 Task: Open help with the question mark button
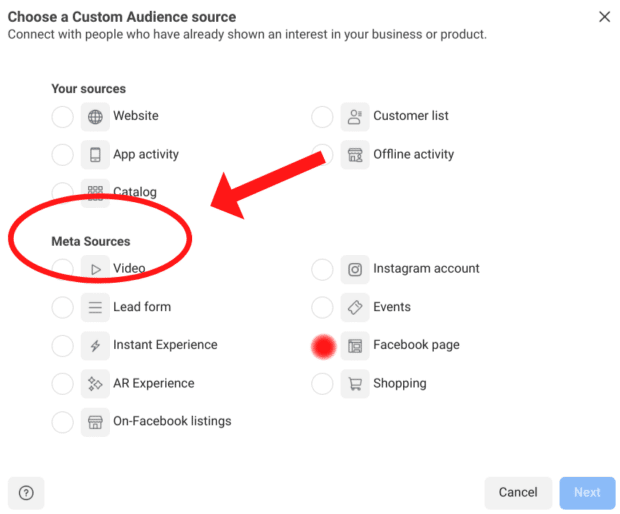point(26,492)
